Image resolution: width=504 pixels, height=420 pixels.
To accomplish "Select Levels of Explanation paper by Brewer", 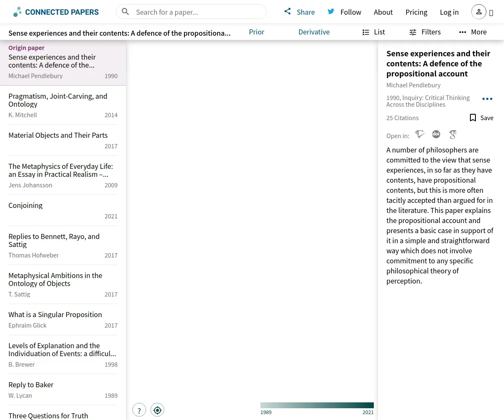I will [x=63, y=354].
